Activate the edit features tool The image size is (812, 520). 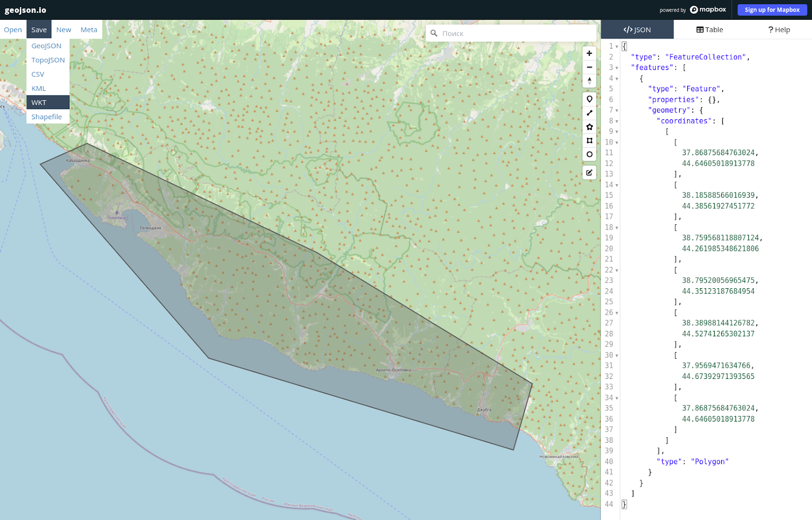click(x=589, y=172)
